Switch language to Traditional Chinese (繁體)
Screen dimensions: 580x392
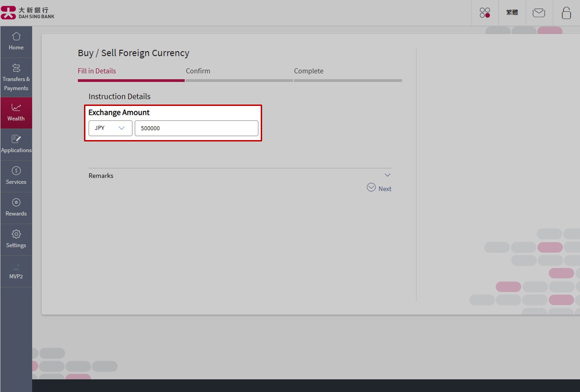512,13
